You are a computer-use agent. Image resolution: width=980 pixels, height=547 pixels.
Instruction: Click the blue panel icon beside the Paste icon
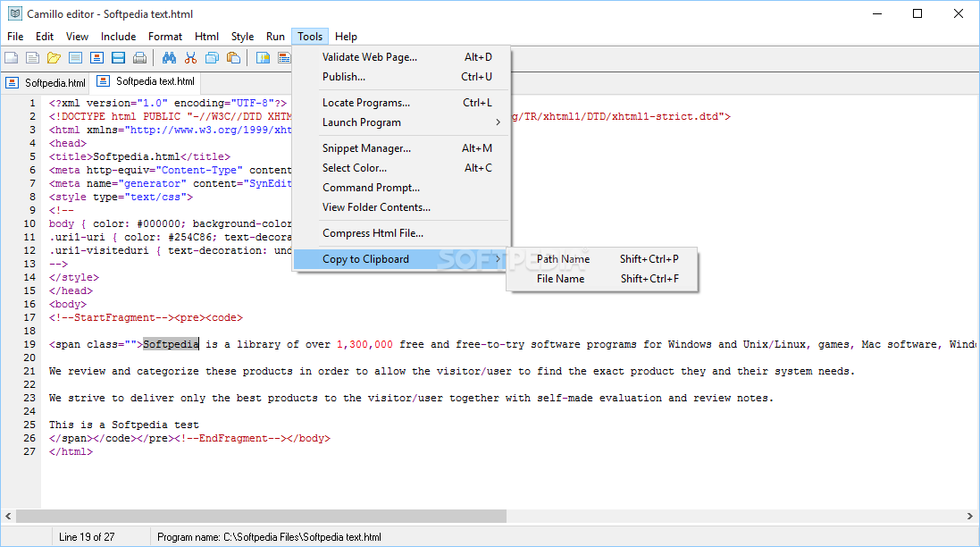(264, 58)
